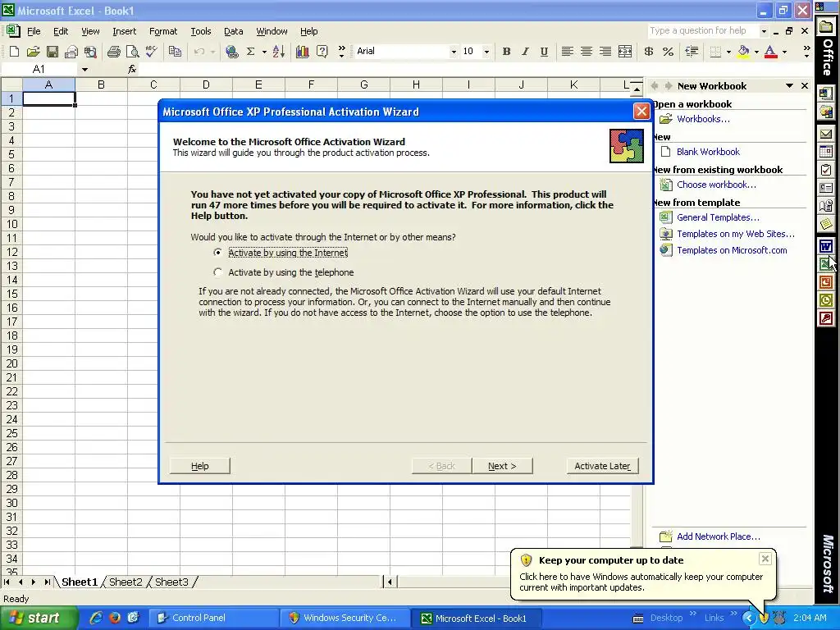Apply Percent Style icon
Image resolution: width=840 pixels, height=630 pixels.
(x=668, y=52)
